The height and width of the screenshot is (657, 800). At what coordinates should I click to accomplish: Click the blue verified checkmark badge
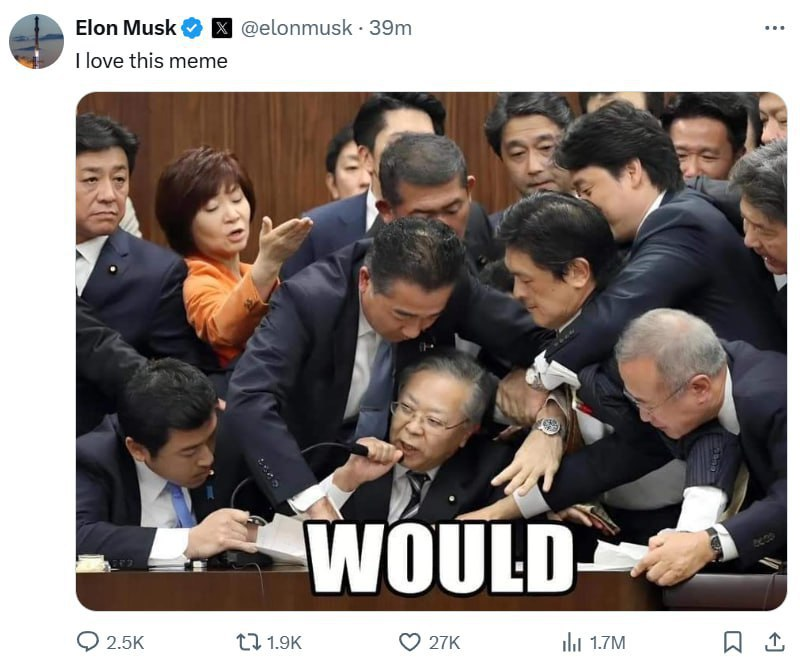click(x=192, y=28)
